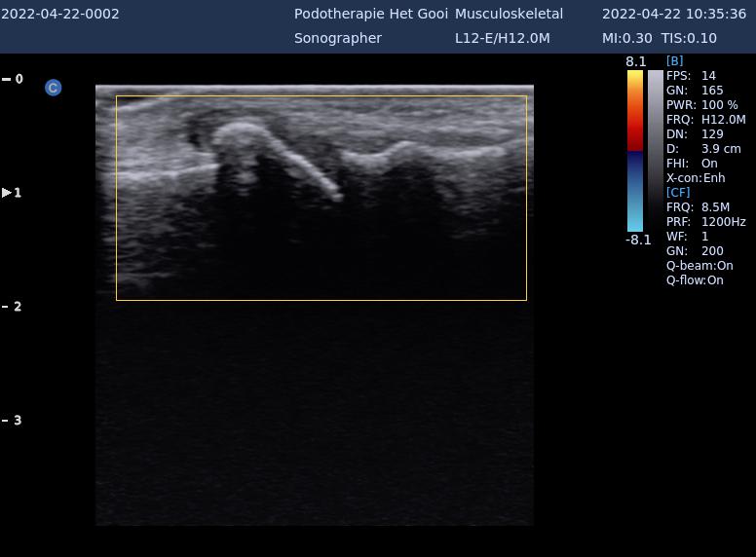Click the 8.1 velocity scale maximum label

[635, 61]
